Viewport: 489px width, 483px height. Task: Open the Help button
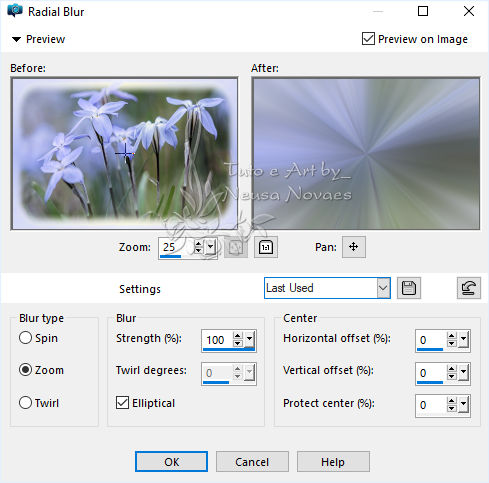coord(333,462)
